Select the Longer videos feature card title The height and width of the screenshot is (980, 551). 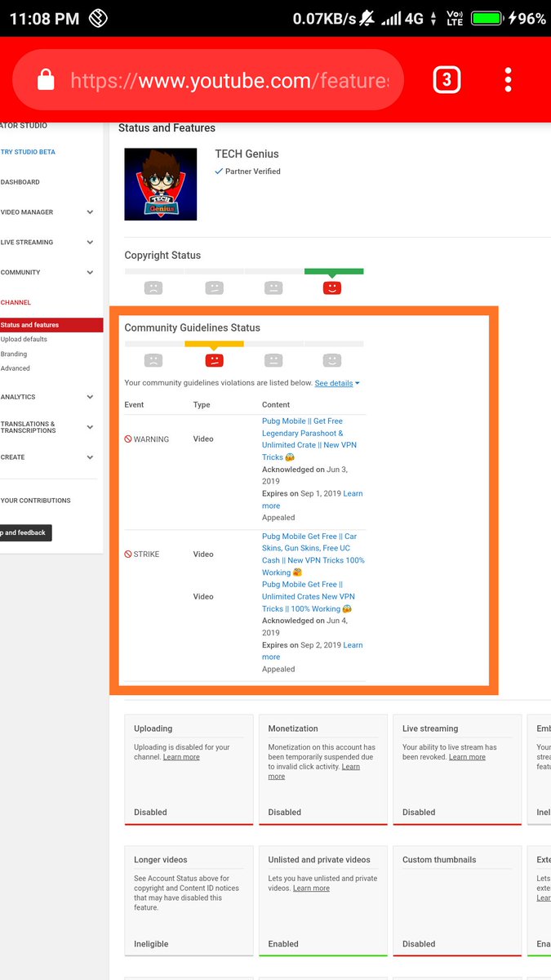click(161, 860)
